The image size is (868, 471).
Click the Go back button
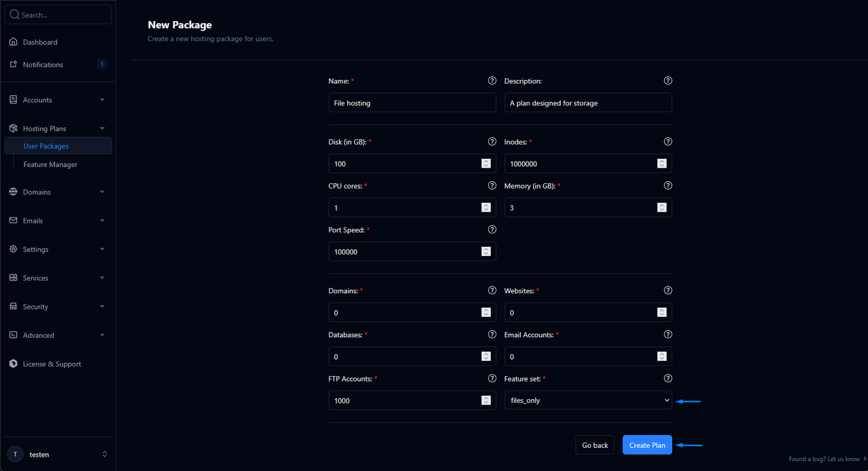595,445
